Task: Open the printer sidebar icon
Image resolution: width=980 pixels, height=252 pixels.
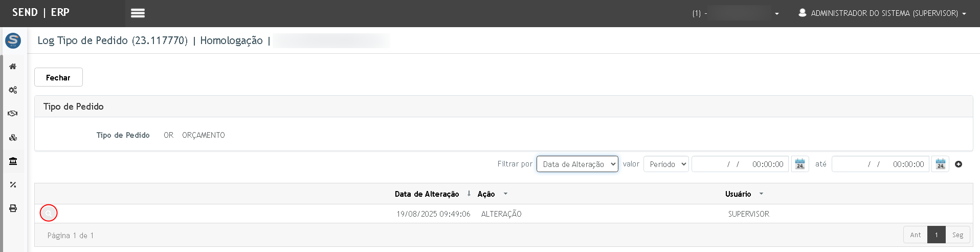Action: 13,208
